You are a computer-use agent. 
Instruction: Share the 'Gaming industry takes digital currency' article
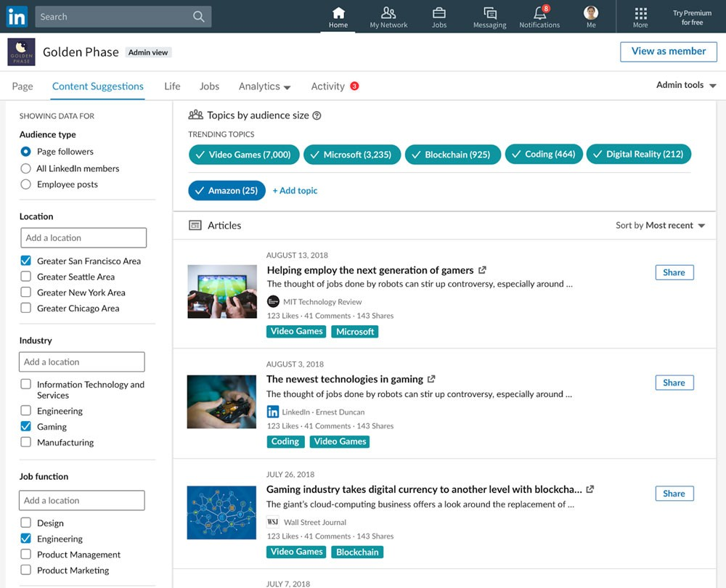click(674, 494)
